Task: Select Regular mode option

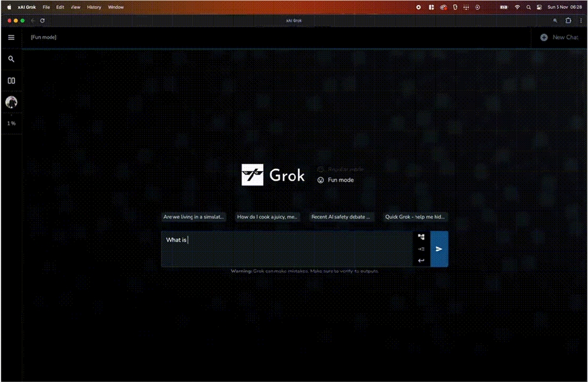Action: coord(341,169)
